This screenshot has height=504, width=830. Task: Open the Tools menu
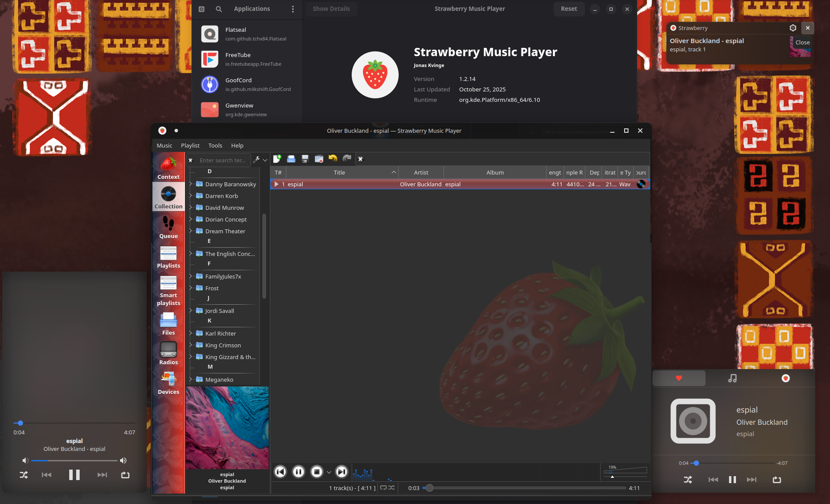tap(215, 145)
